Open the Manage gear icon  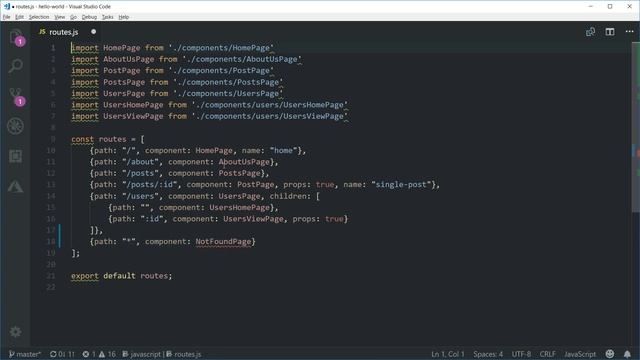(x=16, y=331)
